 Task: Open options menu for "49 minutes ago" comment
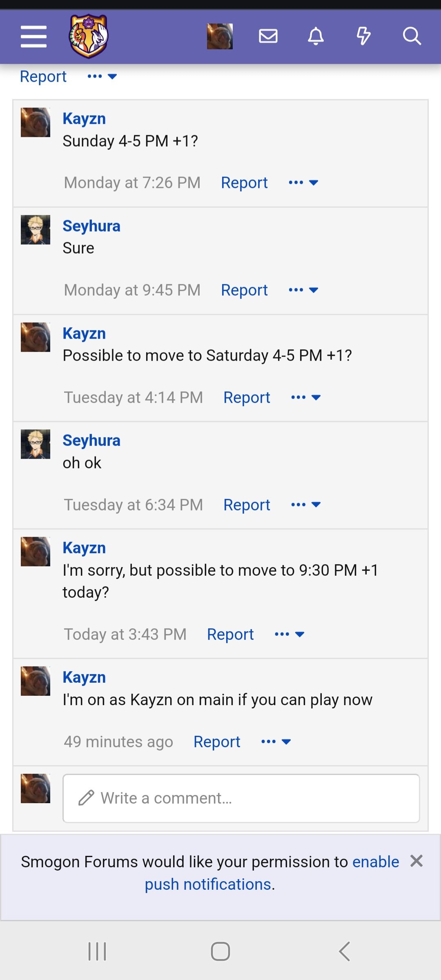coord(276,742)
